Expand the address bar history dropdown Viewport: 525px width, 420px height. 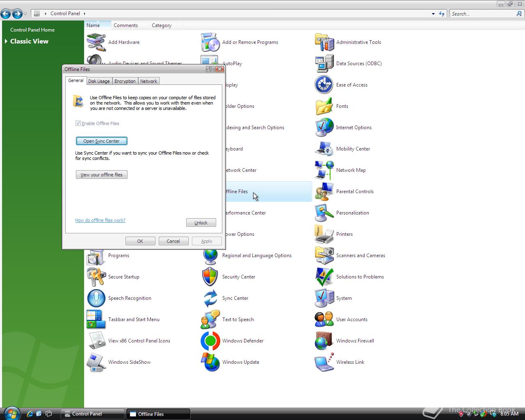(x=433, y=14)
